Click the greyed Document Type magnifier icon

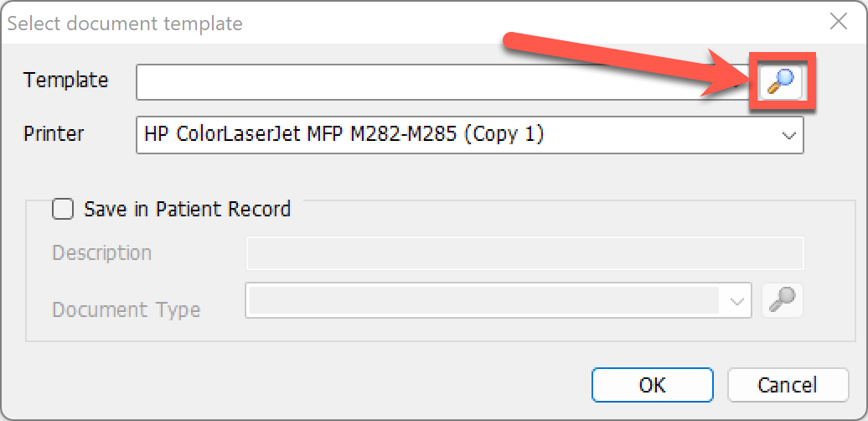tap(783, 301)
